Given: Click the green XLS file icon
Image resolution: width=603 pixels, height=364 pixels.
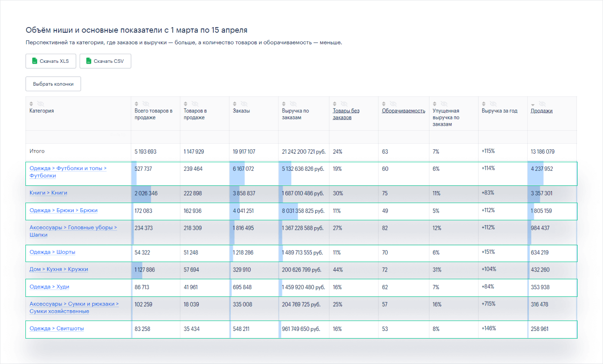Looking at the screenshot, I should coord(34,61).
